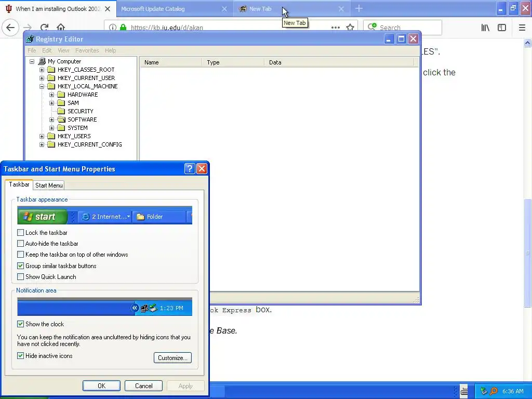
Task: Click the URL address bar text
Action: [167, 28]
